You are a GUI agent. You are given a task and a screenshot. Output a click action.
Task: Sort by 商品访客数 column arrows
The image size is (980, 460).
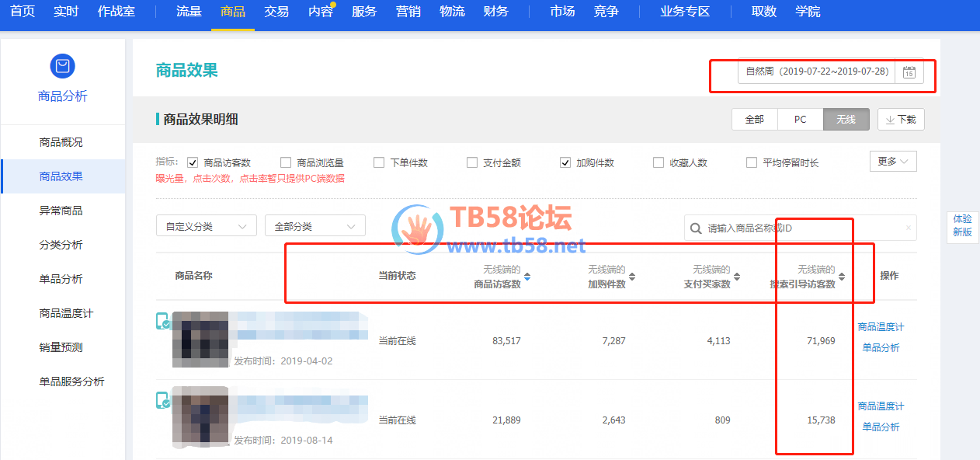527,277
